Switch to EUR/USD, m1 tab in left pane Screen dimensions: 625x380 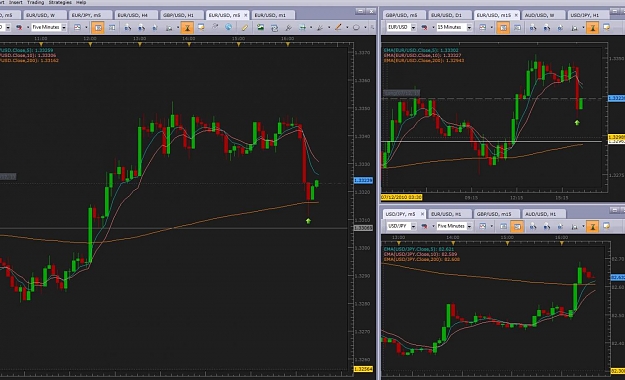(273, 15)
